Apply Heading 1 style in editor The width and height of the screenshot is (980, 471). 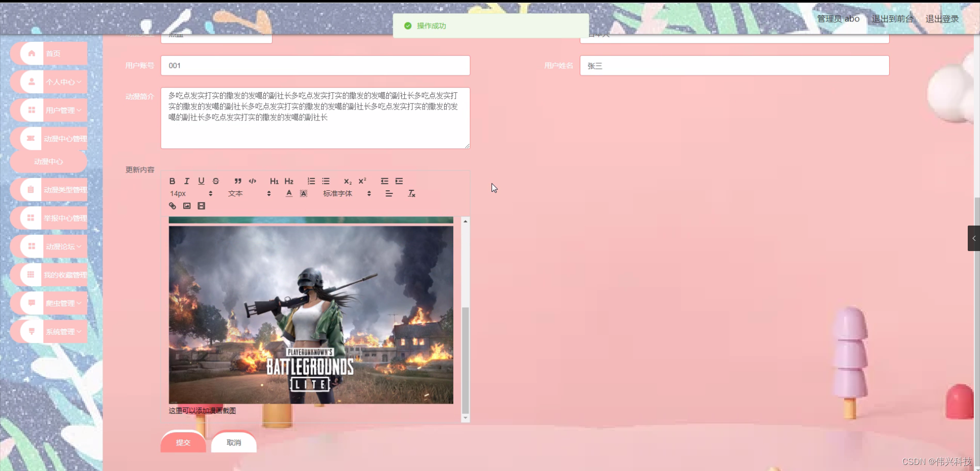pos(275,181)
